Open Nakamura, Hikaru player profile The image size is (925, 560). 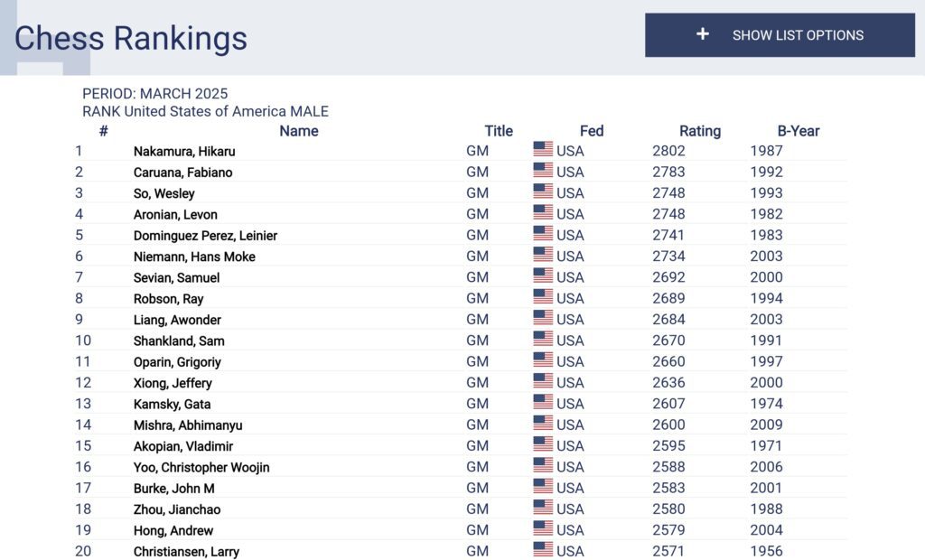point(184,151)
